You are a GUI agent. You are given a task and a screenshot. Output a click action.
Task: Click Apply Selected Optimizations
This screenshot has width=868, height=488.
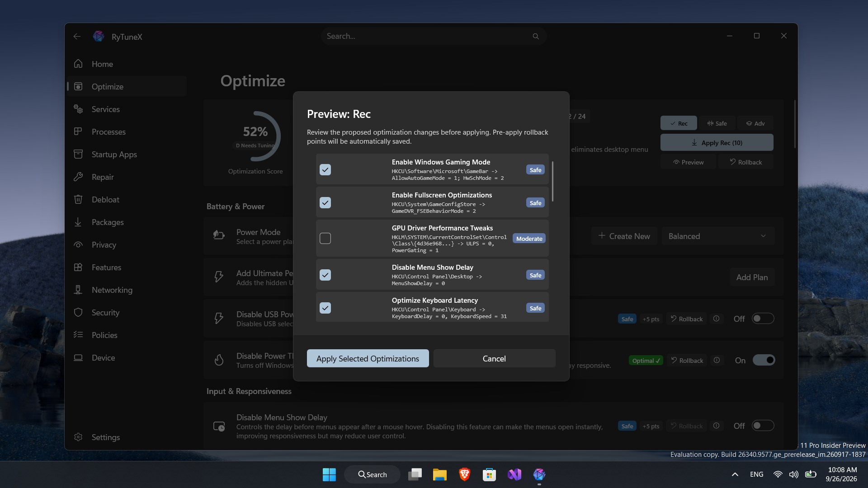pos(368,358)
